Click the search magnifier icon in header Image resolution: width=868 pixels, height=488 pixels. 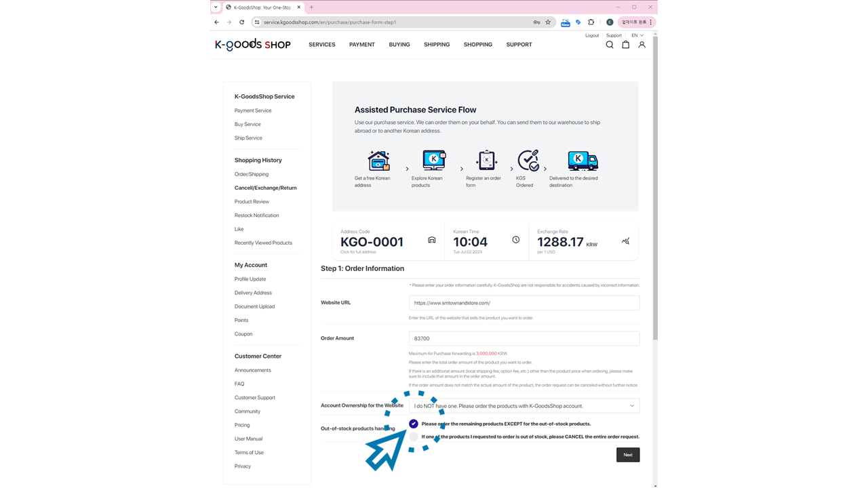609,45
